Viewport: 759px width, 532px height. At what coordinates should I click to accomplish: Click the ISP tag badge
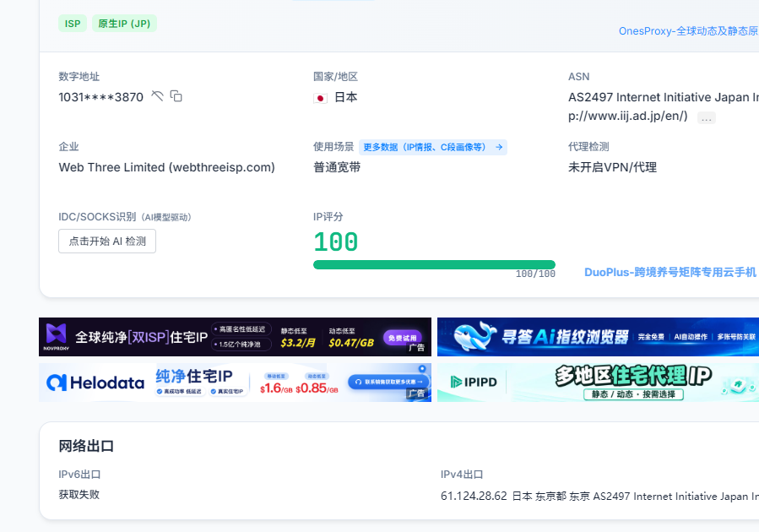(x=73, y=24)
